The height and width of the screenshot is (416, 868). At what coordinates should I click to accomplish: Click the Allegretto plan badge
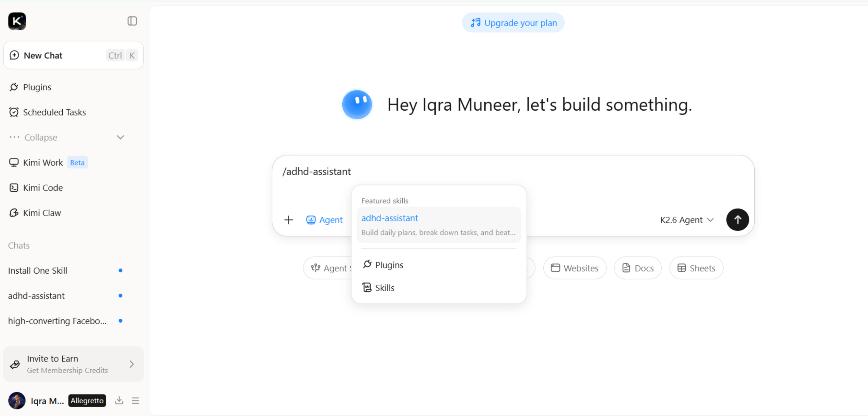point(87,401)
